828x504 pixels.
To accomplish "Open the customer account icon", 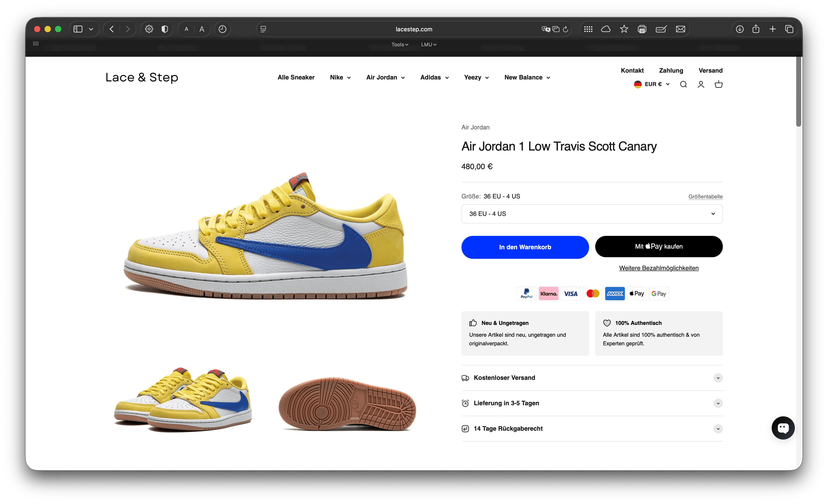I will tap(701, 84).
